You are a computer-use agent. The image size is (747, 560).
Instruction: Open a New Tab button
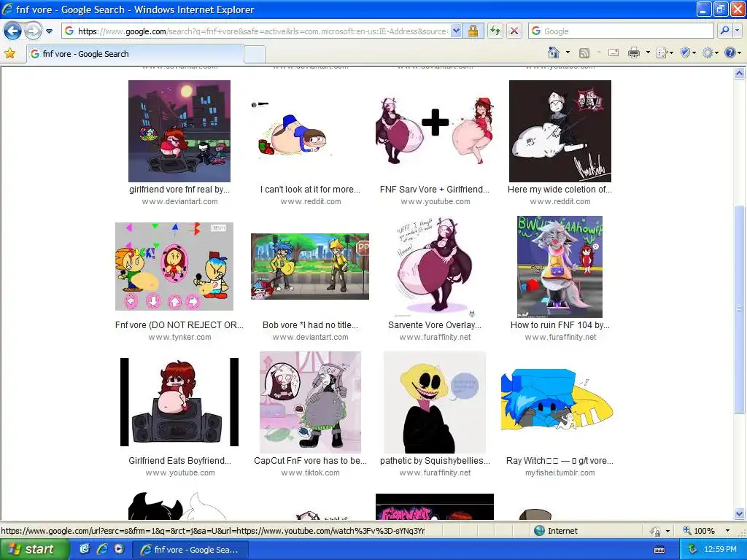[x=255, y=54]
